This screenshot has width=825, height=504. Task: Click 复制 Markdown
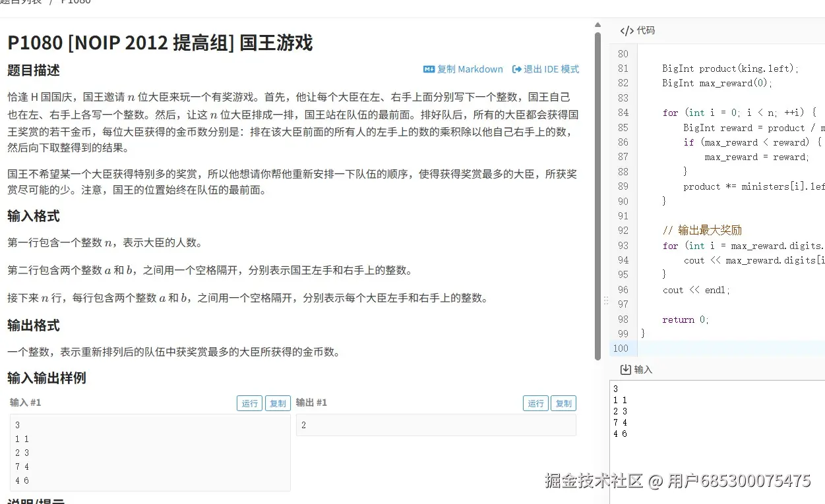[x=471, y=69]
